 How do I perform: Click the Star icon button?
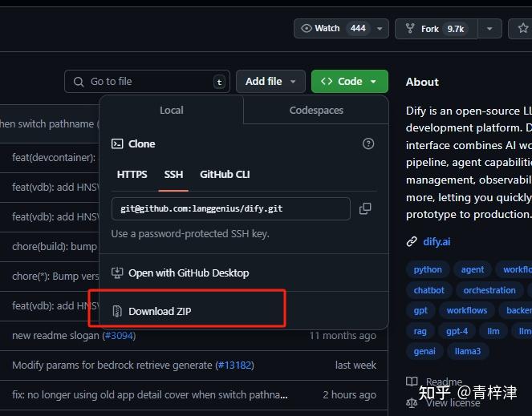(522, 29)
